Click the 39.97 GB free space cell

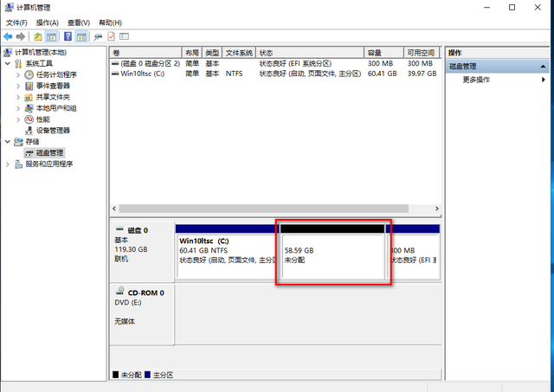[x=422, y=74]
